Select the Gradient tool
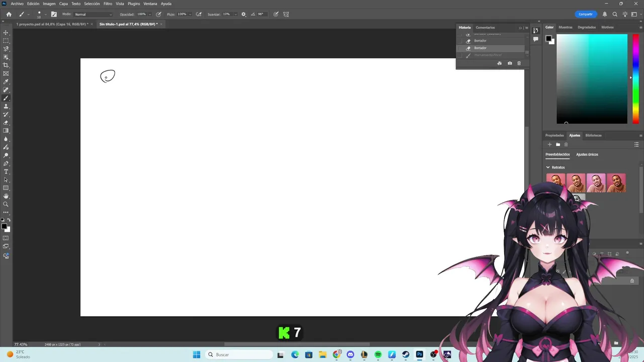The height and width of the screenshot is (362, 644). (6, 131)
